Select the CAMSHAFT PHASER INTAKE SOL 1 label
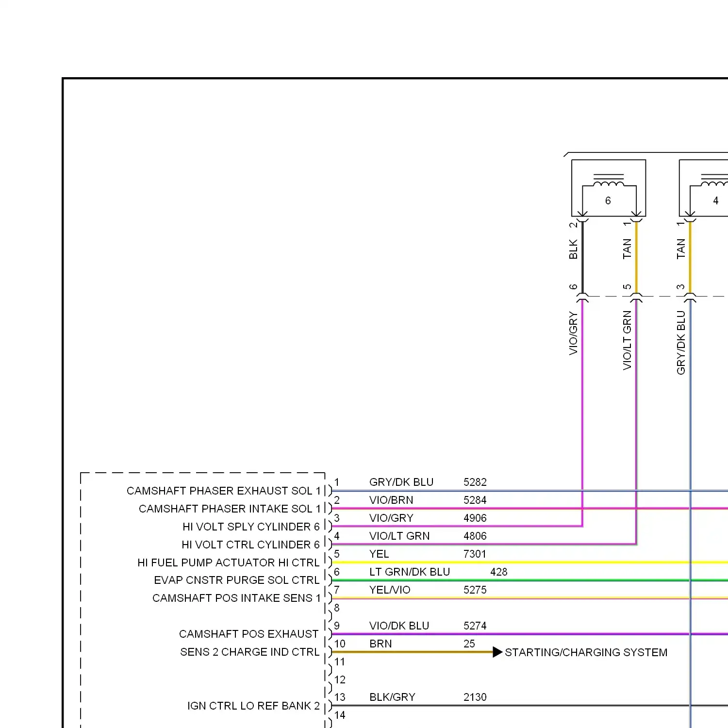The image size is (728, 728). point(230,509)
